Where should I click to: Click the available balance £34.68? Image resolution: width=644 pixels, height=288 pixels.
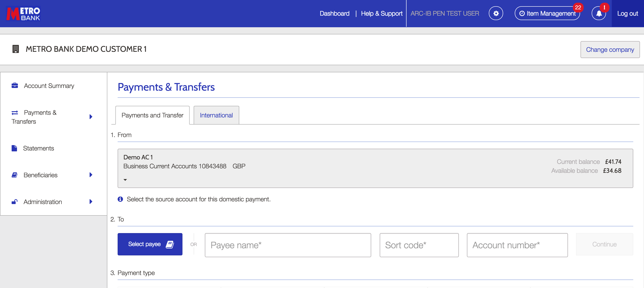point(612,170)
